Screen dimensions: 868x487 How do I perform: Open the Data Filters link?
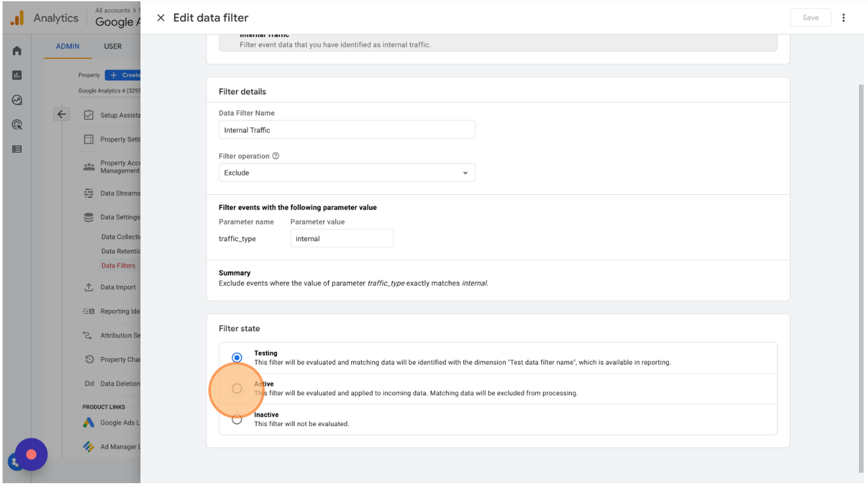click(x=119, y=265)
